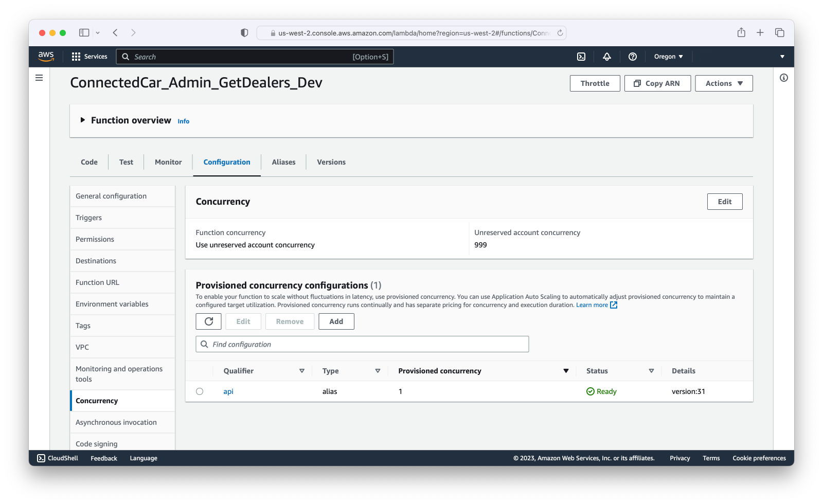Open the notifications bell

point(607,57)
